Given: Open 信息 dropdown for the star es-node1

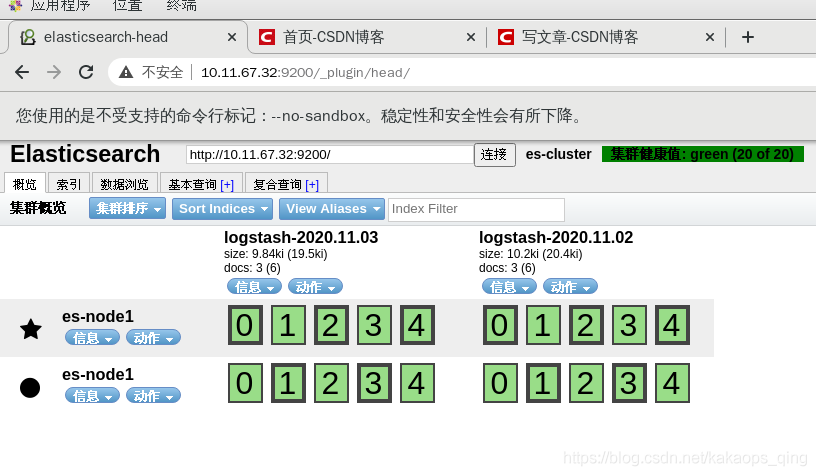Looking at the screenshot, I should [92, 338].
